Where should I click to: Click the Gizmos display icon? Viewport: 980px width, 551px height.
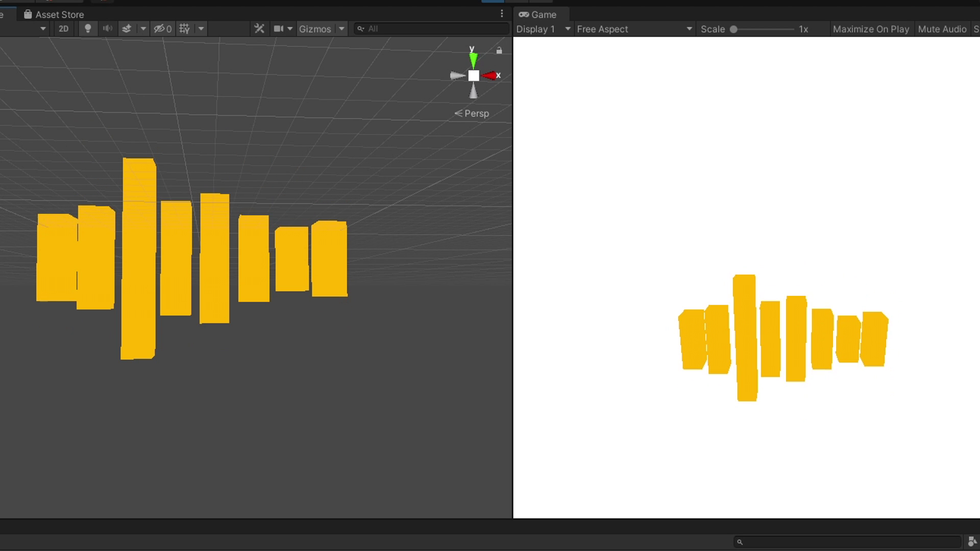(314, 28)
